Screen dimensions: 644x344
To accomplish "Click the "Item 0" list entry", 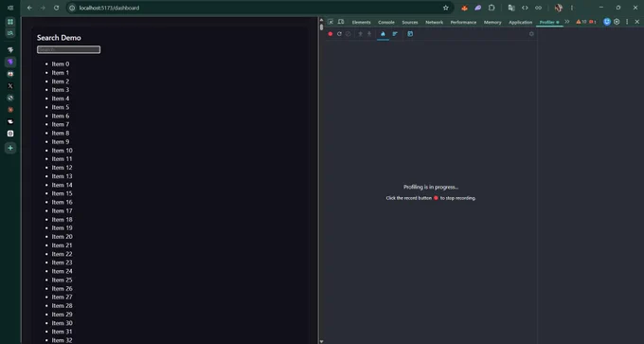I will [61, 63].
